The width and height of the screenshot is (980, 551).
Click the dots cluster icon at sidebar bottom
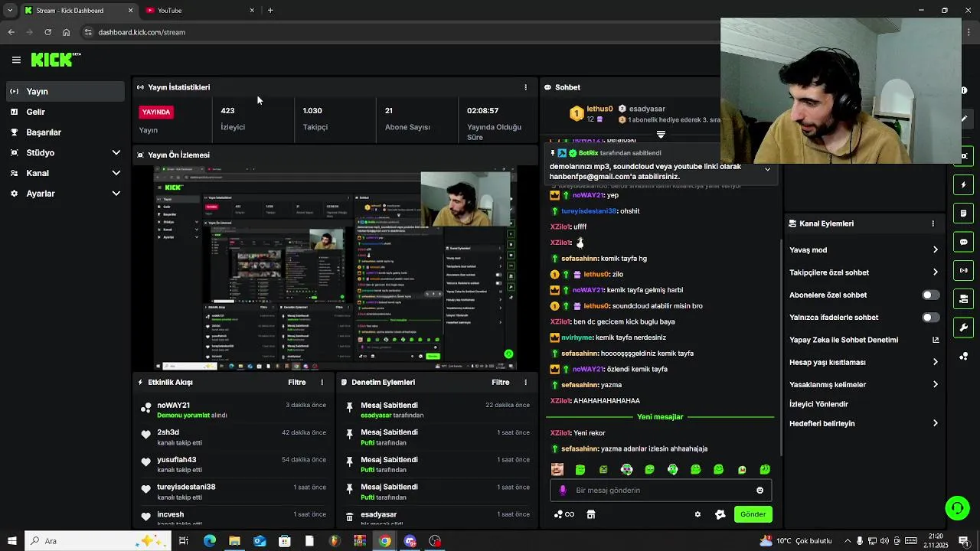pos(964,357)
